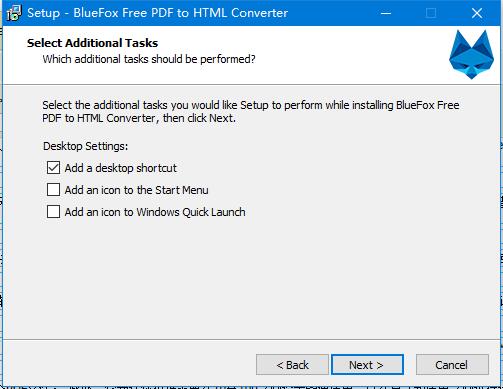The image size is (503, 389).
Task: Click the greyed-out maximize button
Action: 431,13
